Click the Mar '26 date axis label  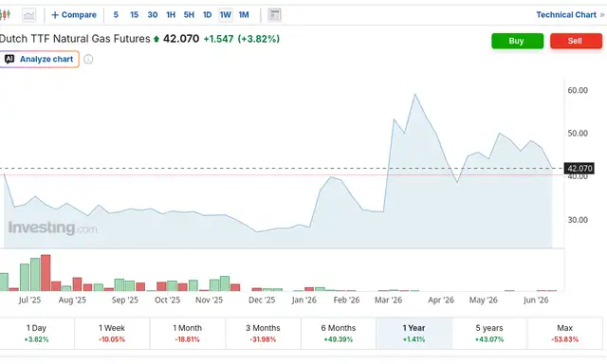click(x=388, y=300)
